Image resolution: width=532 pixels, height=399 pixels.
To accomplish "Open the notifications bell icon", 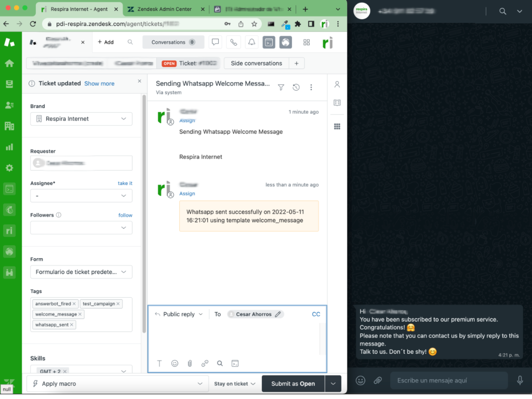I will [252, 42].
